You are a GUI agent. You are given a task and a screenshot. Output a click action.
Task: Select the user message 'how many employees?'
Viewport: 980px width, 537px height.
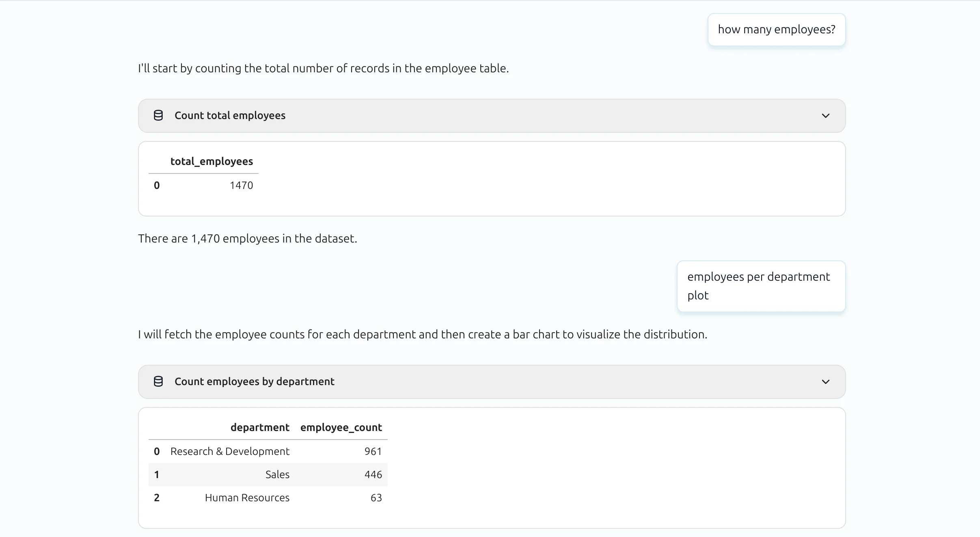coord(776,29)
